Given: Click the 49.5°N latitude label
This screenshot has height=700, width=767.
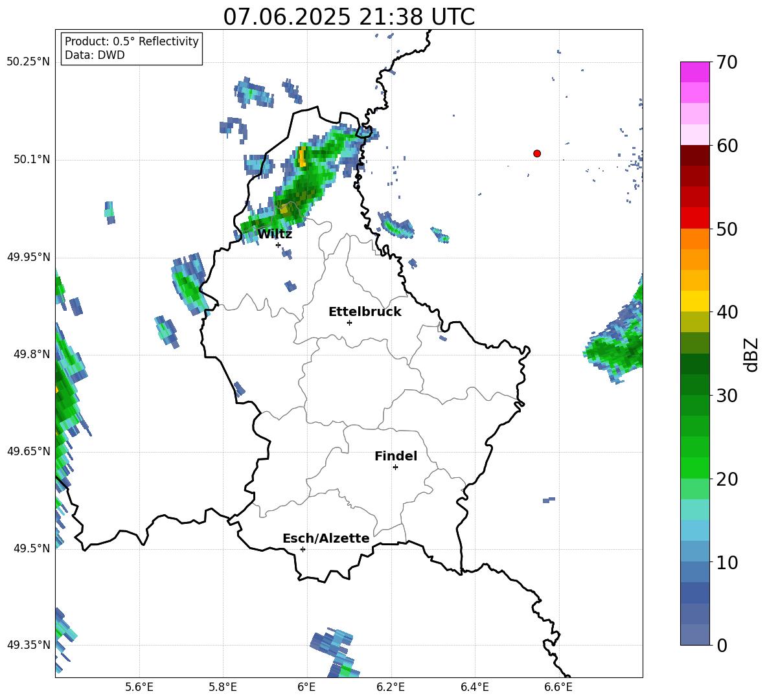Looking at the screenshot, I should pyautogui.click(x=32, y=548).
